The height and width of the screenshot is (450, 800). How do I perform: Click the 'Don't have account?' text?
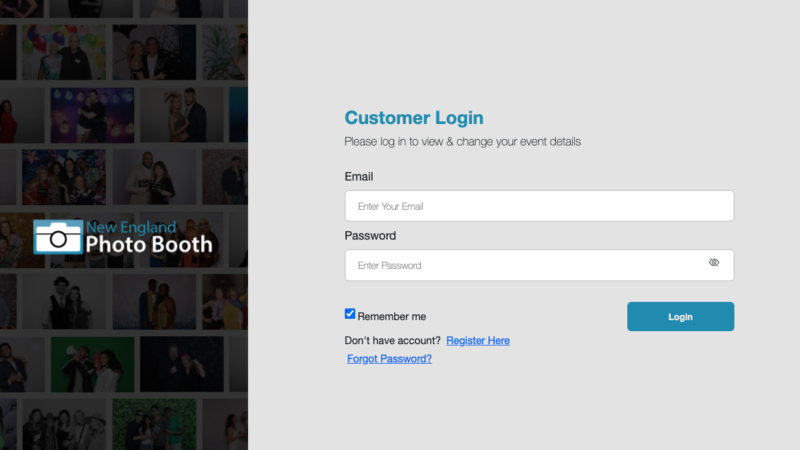(392, 340)
